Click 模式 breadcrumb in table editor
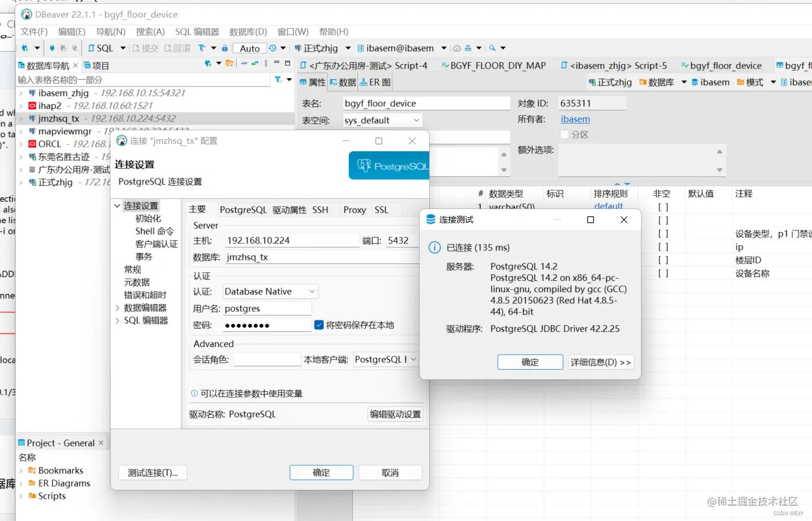 pos(750,82)
